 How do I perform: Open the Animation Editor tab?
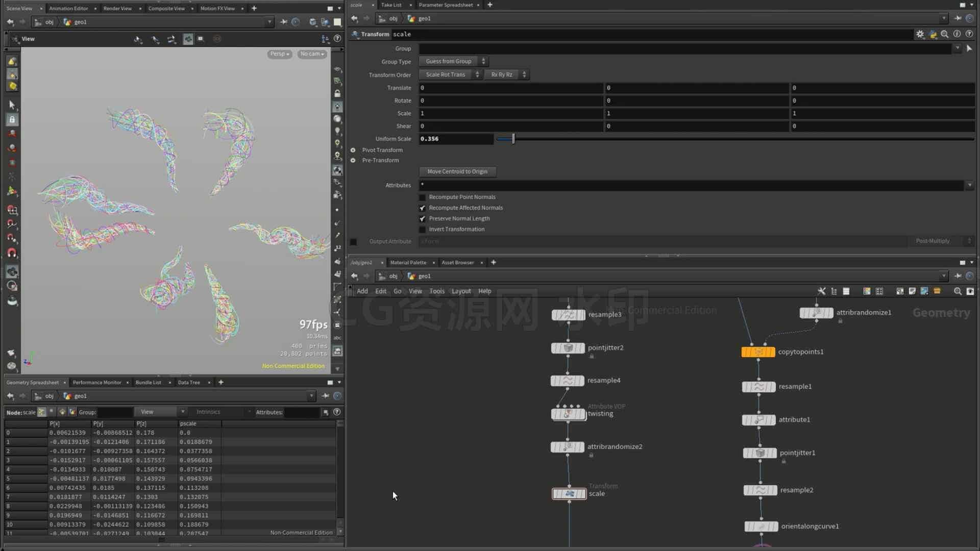coord(68,8)
